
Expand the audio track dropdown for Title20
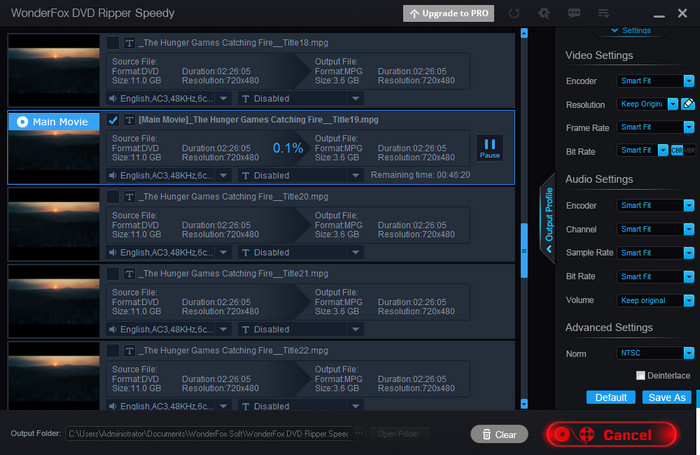tap(224, 252)
